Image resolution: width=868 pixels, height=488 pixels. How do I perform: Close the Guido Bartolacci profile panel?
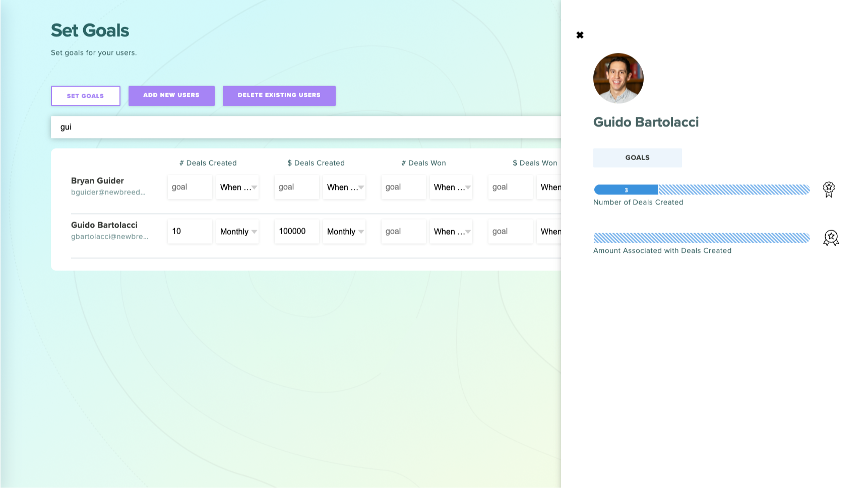[580, 35]
